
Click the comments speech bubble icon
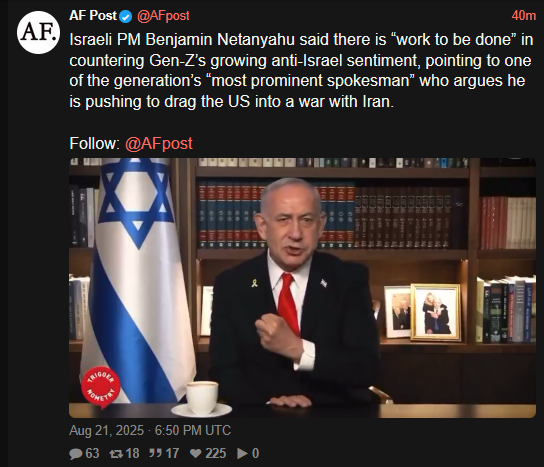[x=76, y=453]
